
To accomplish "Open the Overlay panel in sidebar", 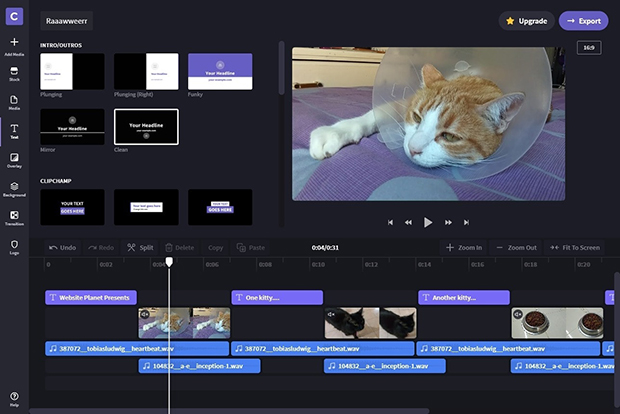I will click(14, 158).
